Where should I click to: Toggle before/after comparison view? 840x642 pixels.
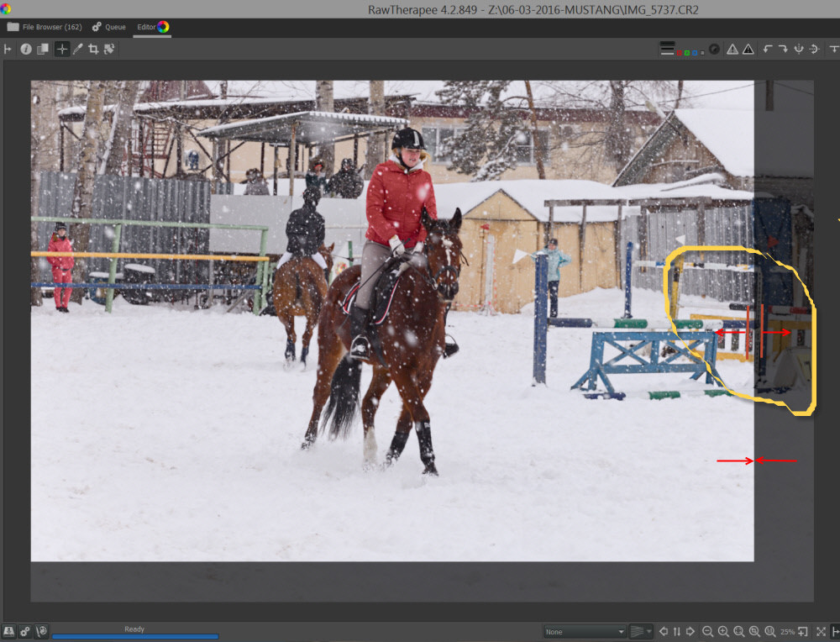pyautogui.click(x=43, y=50)
